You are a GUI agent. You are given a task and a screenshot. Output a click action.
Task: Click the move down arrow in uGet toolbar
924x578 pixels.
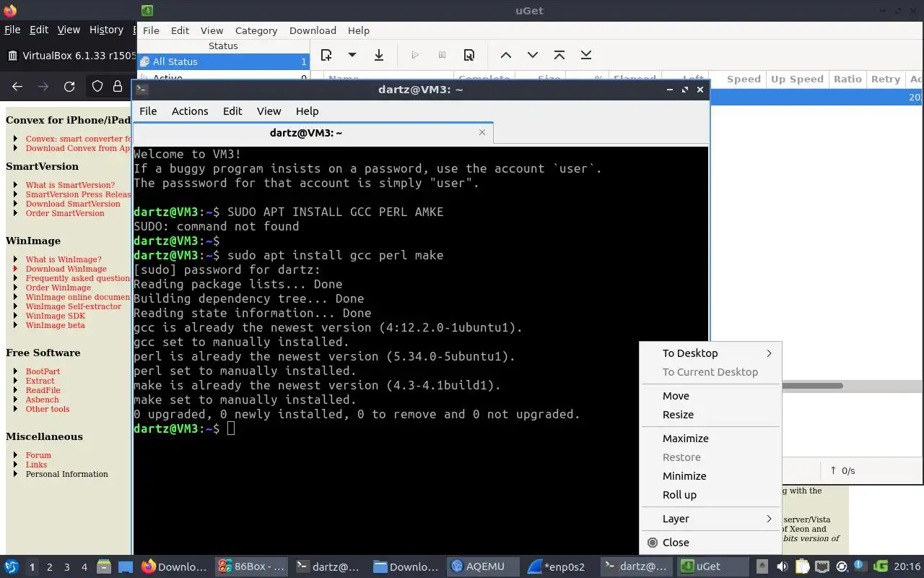click(x=533, y=55)
